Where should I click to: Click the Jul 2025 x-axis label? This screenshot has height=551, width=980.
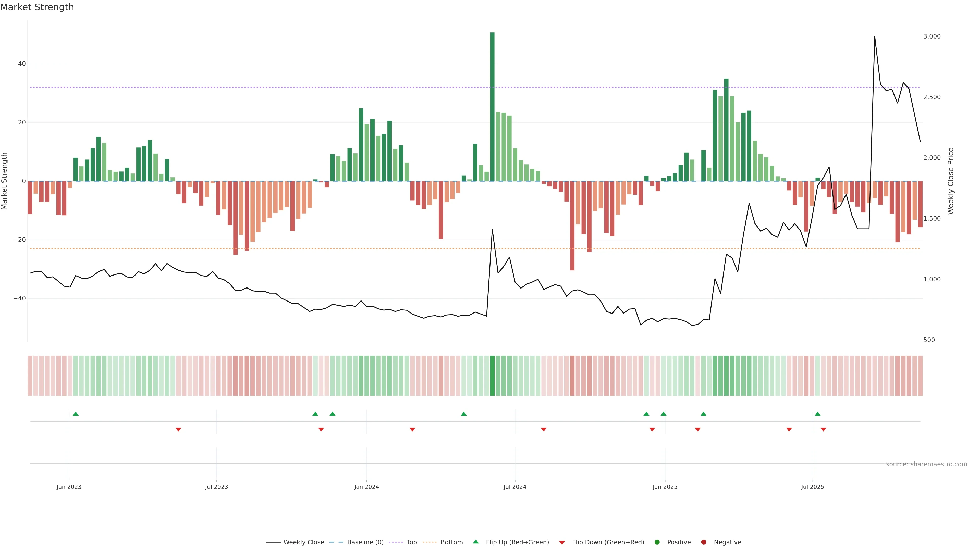click(x=812, y=487)
